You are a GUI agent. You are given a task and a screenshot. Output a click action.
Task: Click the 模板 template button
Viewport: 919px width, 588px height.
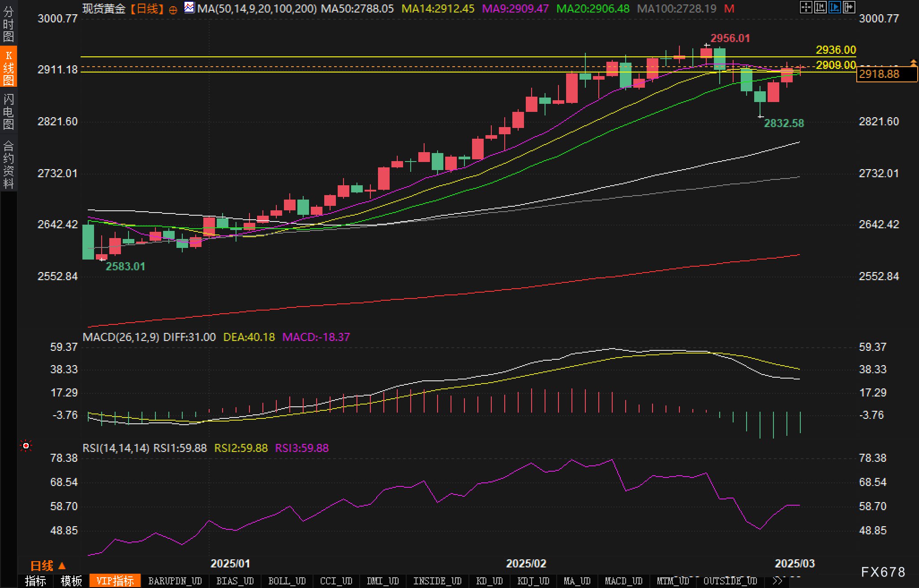[x=71, y=581]
